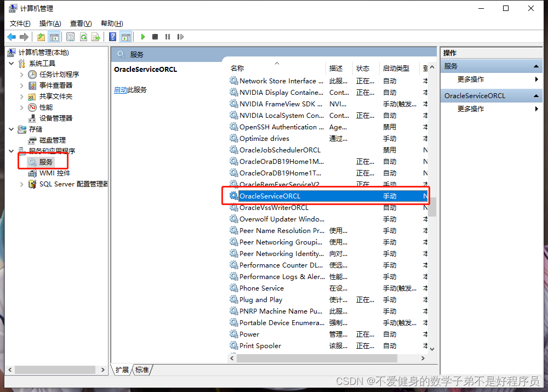Select 设备管理器 in the tree
Screen dimensions: 548x392
56,118
